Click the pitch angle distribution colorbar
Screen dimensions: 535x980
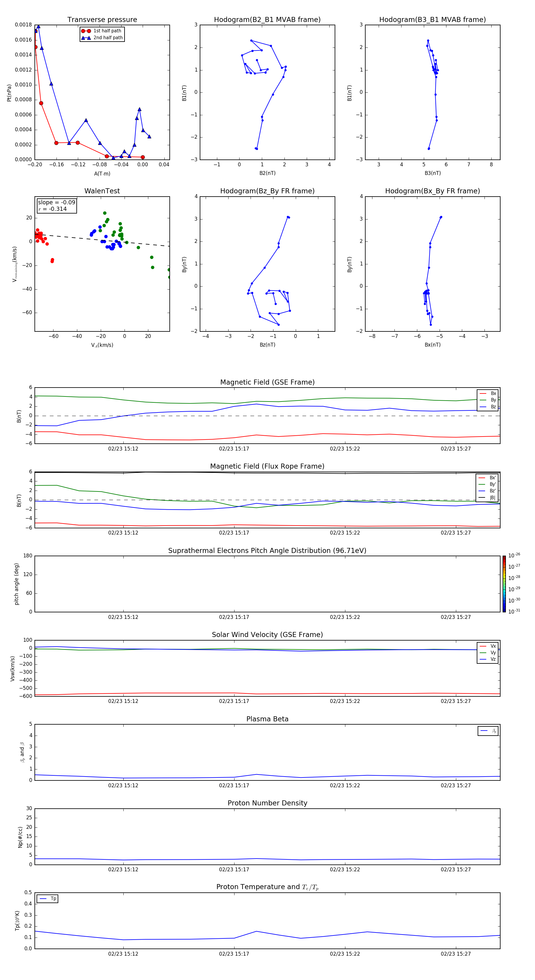coord(504,584)
